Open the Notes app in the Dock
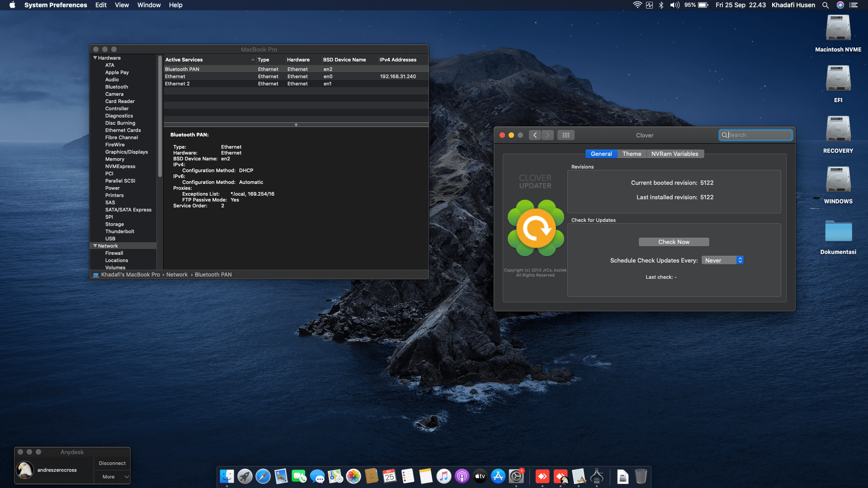The height and width of the screenshot is (488, 868). [x=426, y=476]
